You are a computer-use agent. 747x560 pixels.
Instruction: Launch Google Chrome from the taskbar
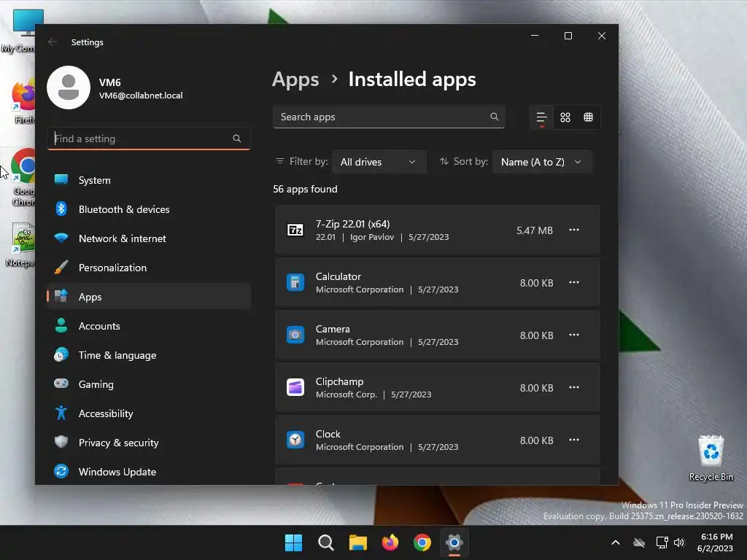pos(422,542)
